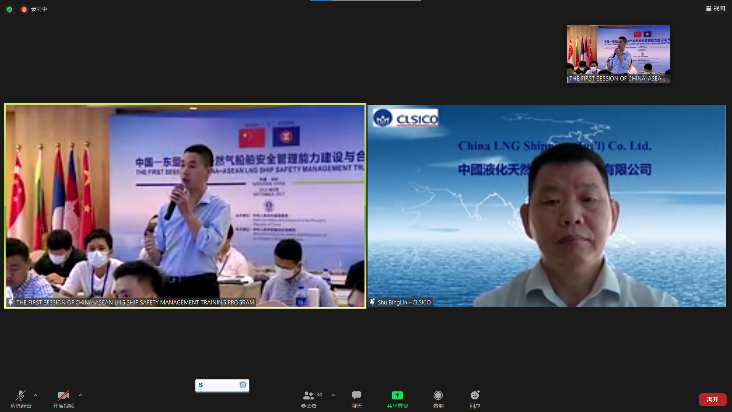Start video with the camera button

tap(63, 398)
